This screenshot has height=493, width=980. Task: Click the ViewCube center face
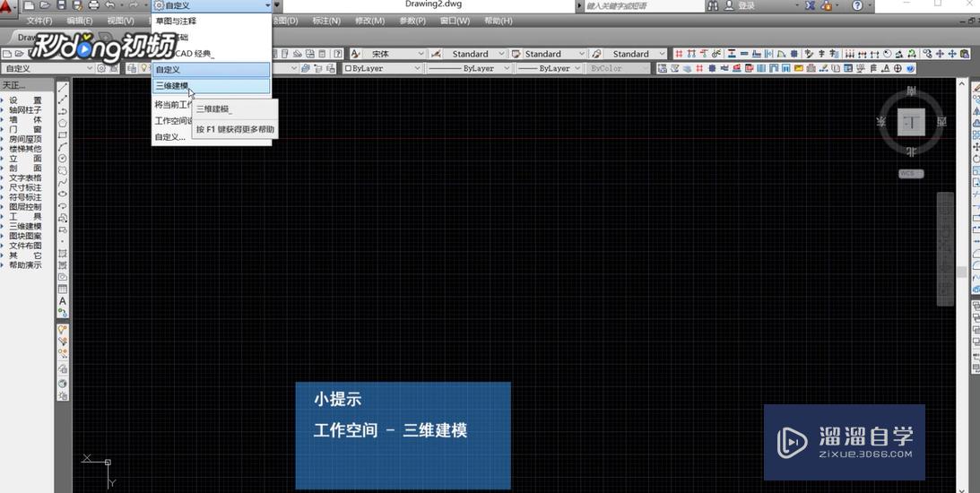[x=911, y=123]
